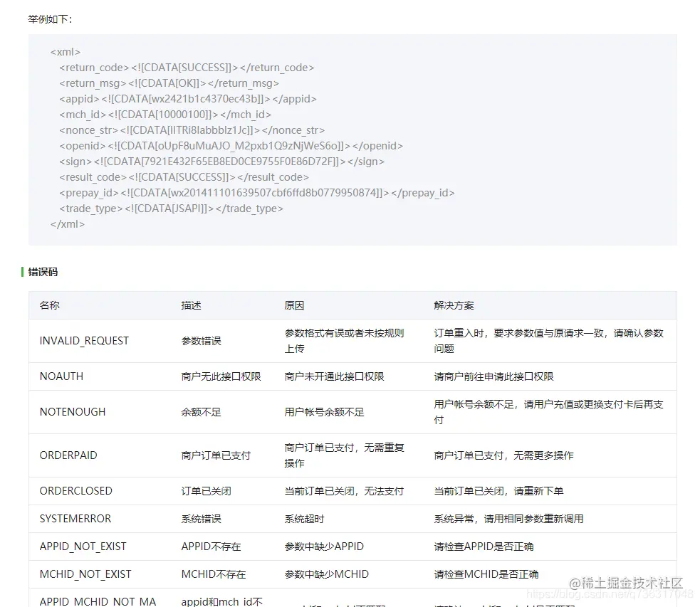Screen dimensions: 700x607
Task: Click the '描述' column header
Action: pyautogui.click(x=191, y=305)
